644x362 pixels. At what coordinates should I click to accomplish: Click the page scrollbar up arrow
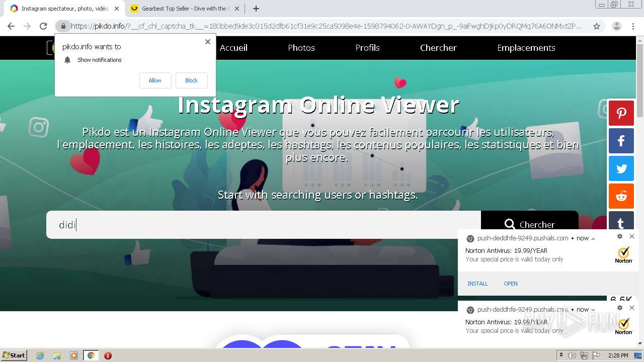pyautogui.click(x=640, y=40)
